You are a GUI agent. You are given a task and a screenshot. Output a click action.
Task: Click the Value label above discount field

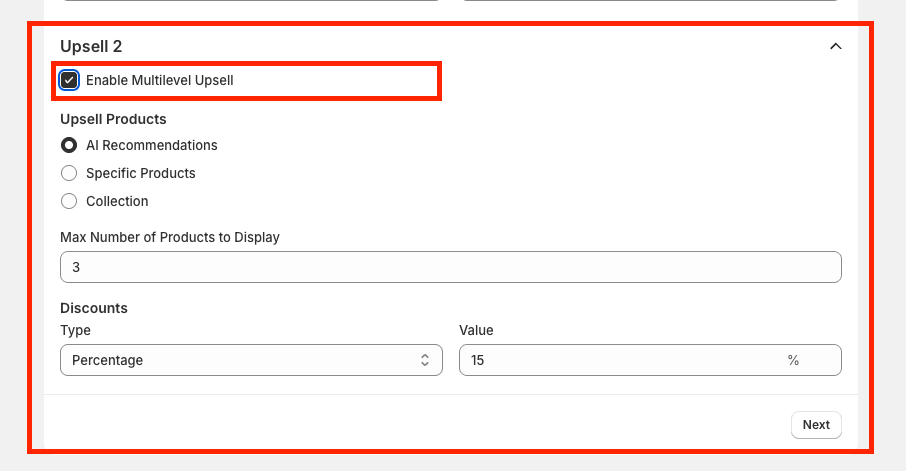tap(476, 330)
